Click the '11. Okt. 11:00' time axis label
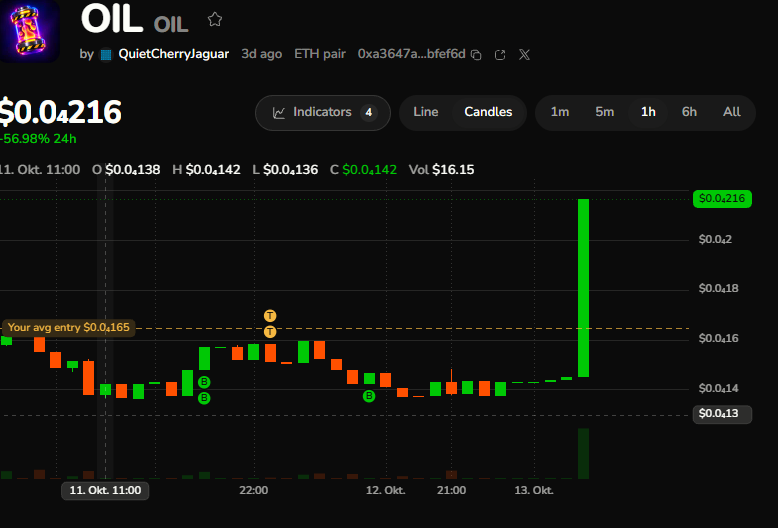 point(105,490)
